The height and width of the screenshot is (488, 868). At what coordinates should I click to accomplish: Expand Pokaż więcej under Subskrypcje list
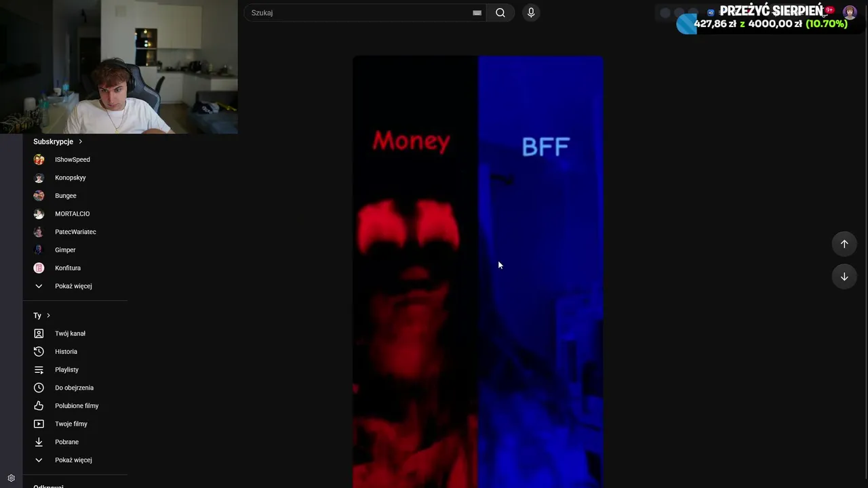pyautogui.click(x=75, y=286)
